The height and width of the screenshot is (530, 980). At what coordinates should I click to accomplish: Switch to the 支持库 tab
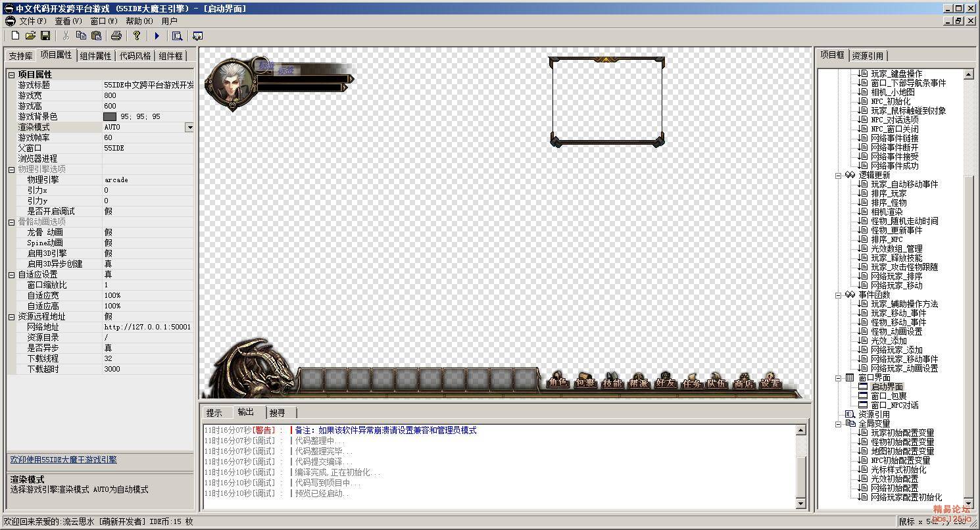click(x=20, y=56)
